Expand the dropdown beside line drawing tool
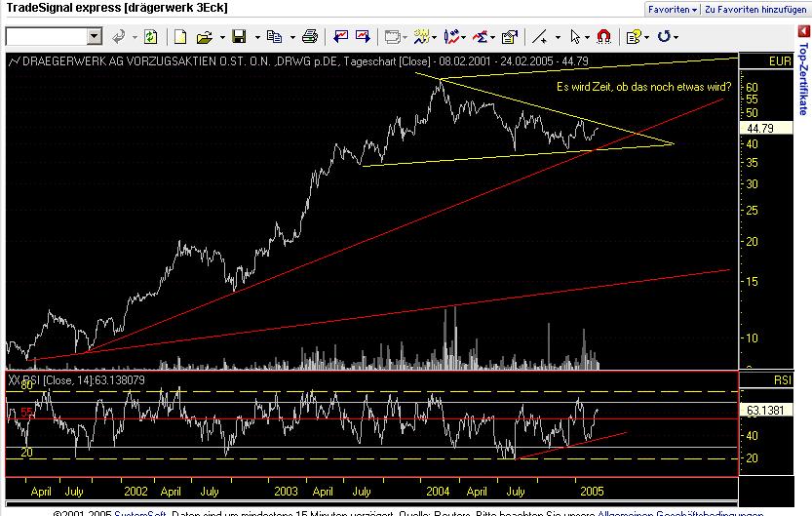812x516 pixels. (558, 37)
